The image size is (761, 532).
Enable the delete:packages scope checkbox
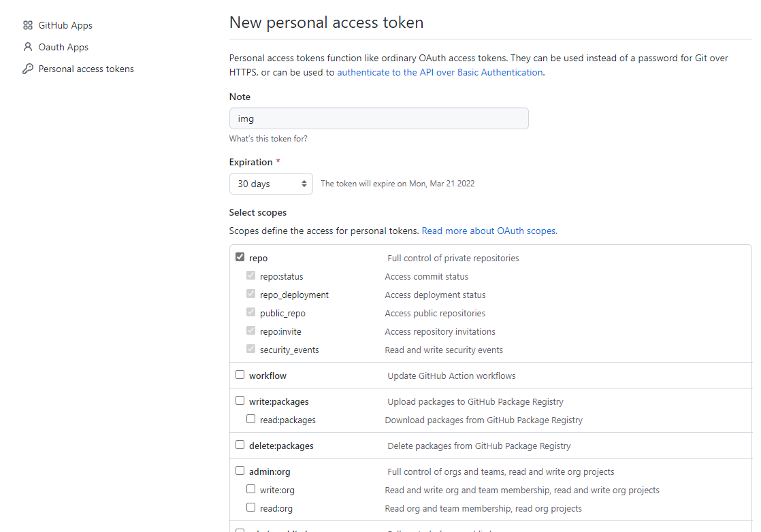click(240, 445)
